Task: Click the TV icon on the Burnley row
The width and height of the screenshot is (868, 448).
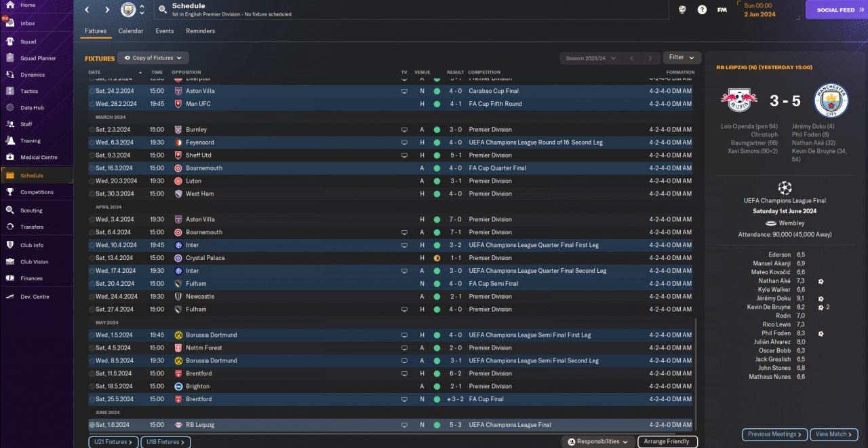Action: tap(405, 130)
